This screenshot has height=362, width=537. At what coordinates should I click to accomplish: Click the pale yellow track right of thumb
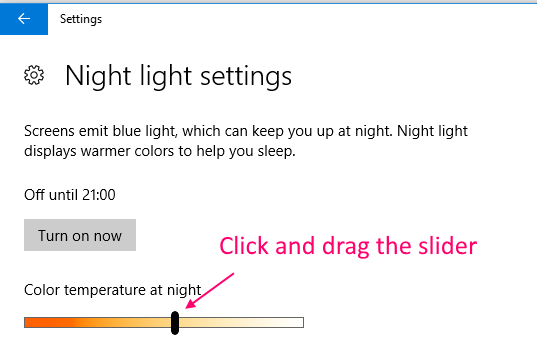241,323
